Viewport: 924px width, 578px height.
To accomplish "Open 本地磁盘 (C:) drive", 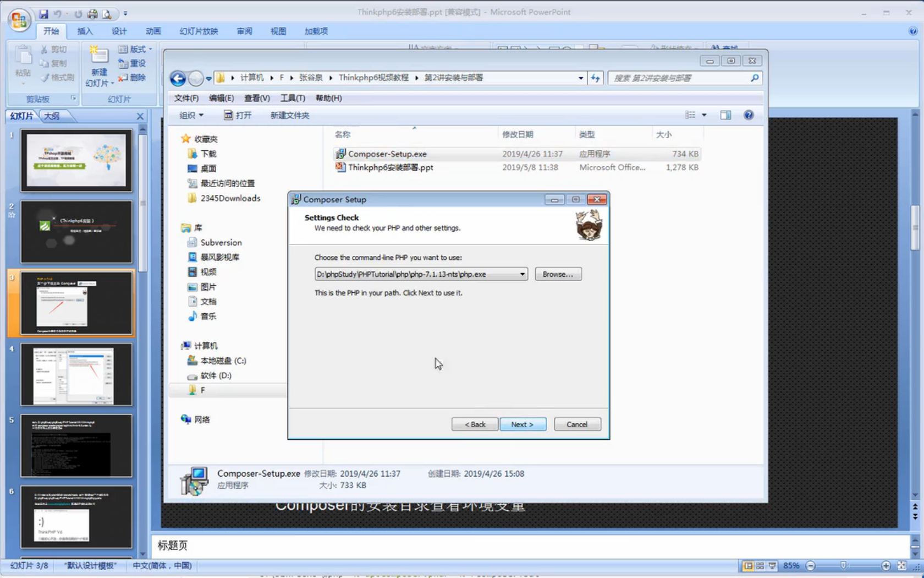I will (217, 361).
